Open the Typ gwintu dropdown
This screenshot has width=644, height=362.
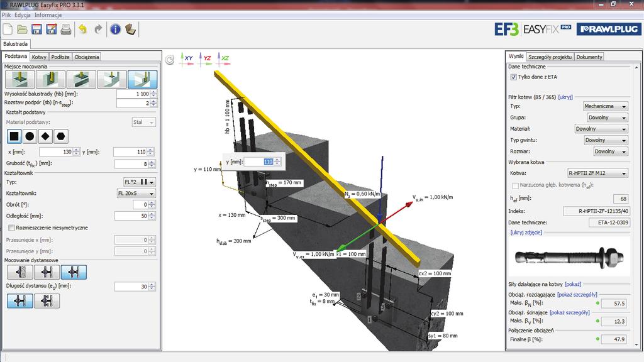[606, 140]
